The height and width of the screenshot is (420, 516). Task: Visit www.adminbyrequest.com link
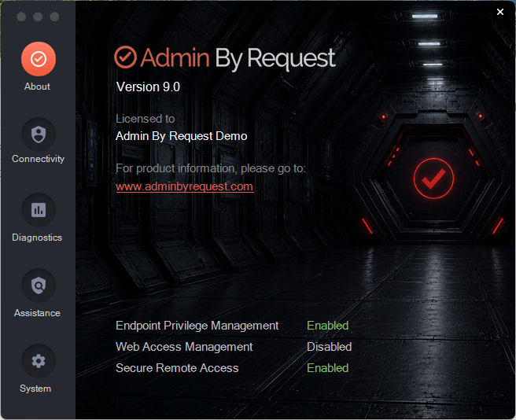185,186
